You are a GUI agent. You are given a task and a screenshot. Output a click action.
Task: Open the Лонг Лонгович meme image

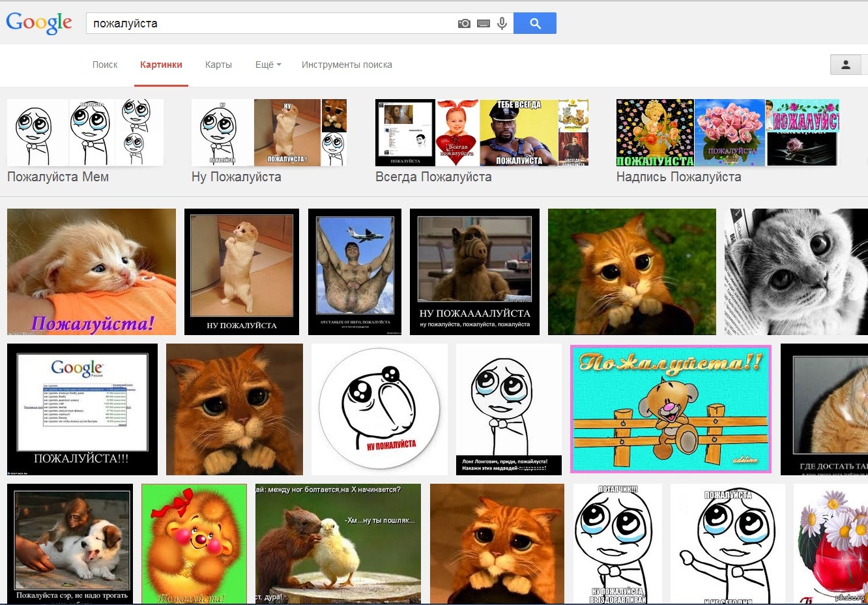point(509,409)
